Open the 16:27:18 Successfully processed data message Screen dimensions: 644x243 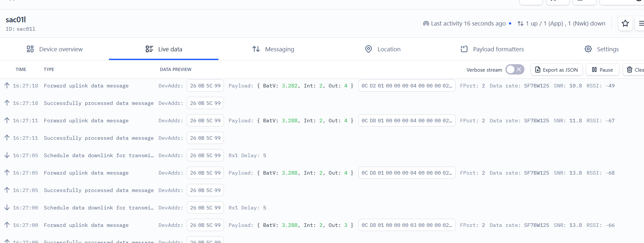point(322,103)
